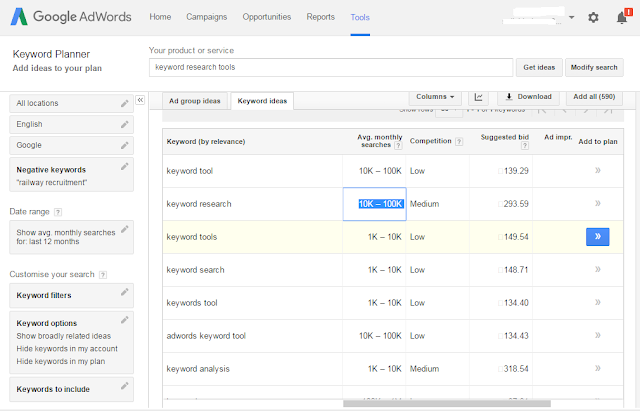Viewport: 640px width, 411px height.
Task: Click product or service input field
Action: tap(331, 67)
